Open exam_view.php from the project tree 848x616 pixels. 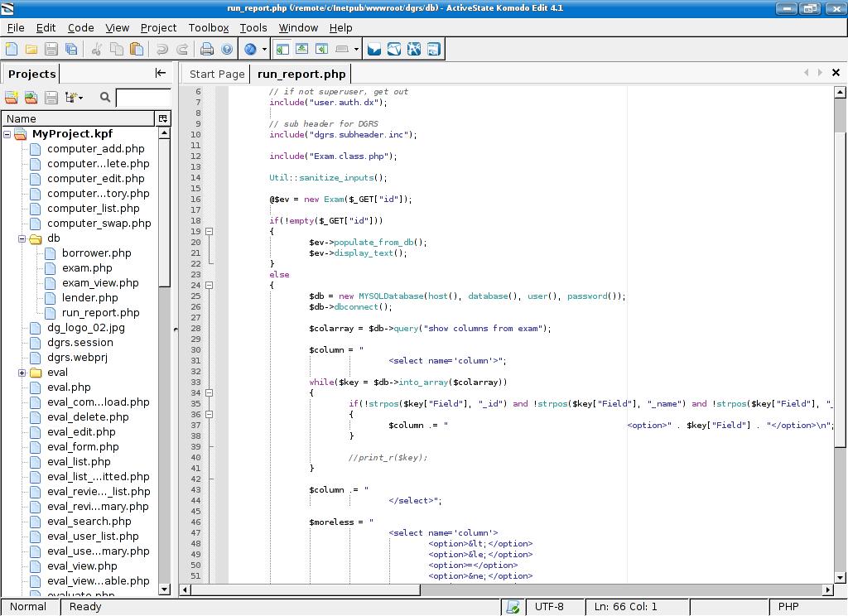[x=100, y=283]
